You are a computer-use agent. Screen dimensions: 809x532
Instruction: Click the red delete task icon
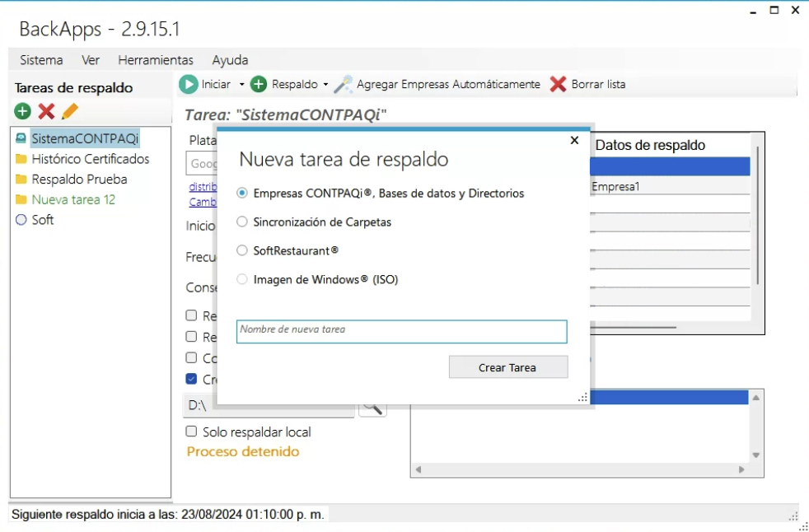coord(46,111)
